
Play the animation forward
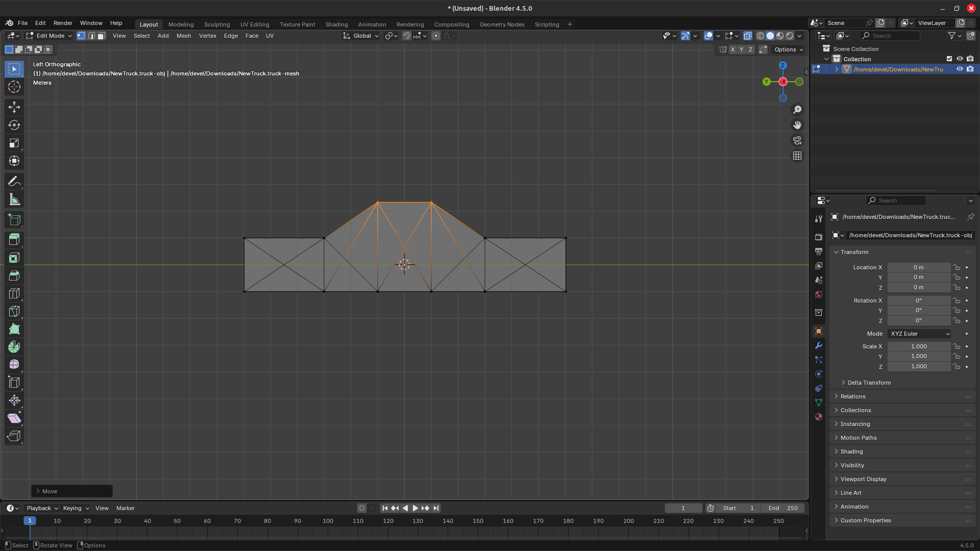[x=415, y=508]
